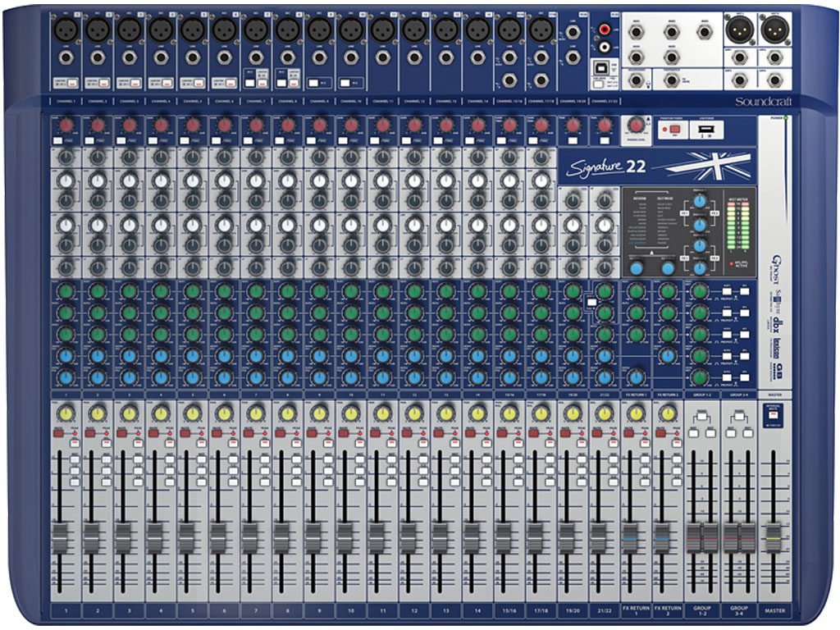Click the USB mode button below the USB port

(598, 84)
